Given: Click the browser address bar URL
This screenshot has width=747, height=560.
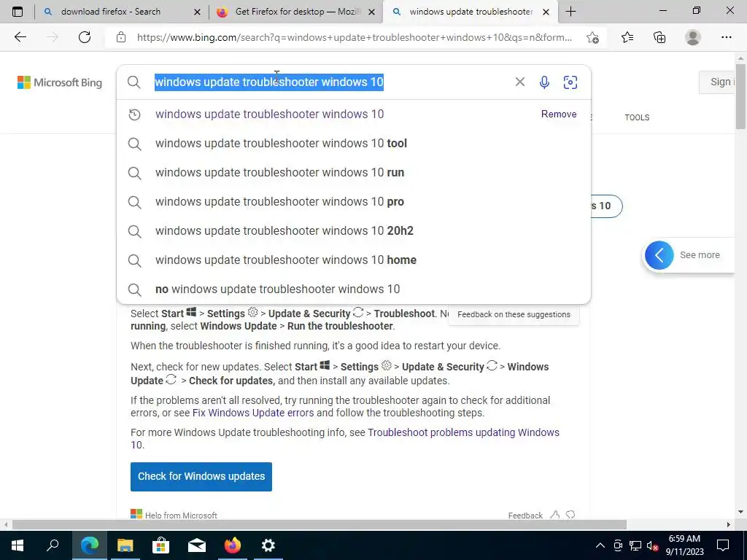Looking at the screenshot, I should (354, 37).
